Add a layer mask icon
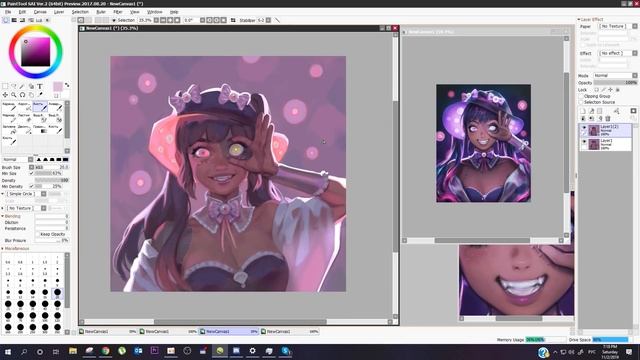 coord(633,111)
